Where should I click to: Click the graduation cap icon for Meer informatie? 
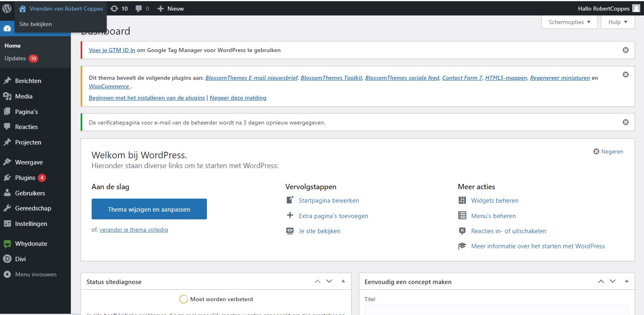[x=462, y=246]
